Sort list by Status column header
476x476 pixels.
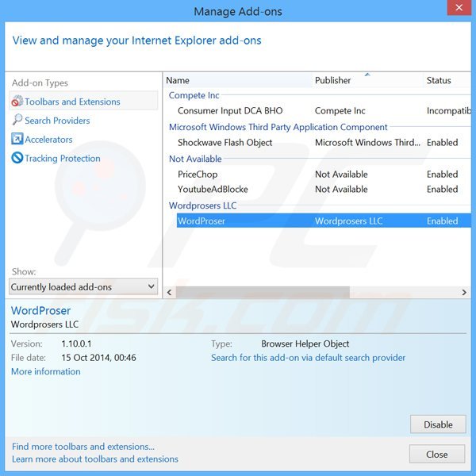[x=447, y=80]
